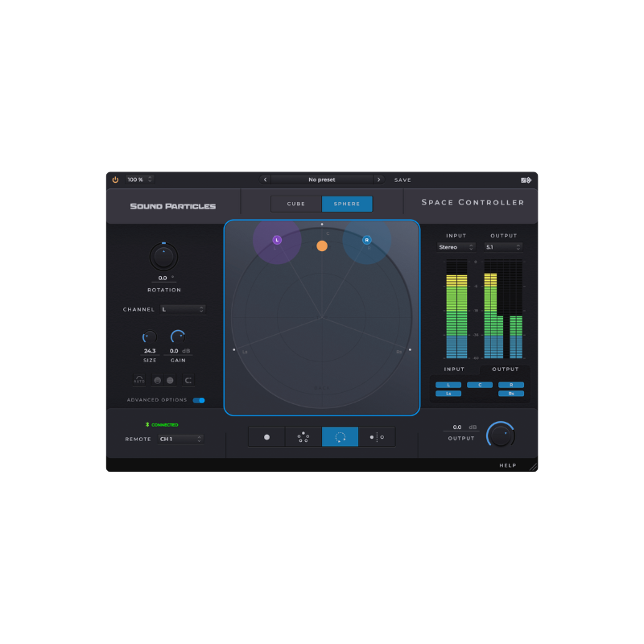Image resolution: width=644 pixels, height=644 pixels.
Task: Click the C-shaped link icon button
Action: click(x=188, y=380)
